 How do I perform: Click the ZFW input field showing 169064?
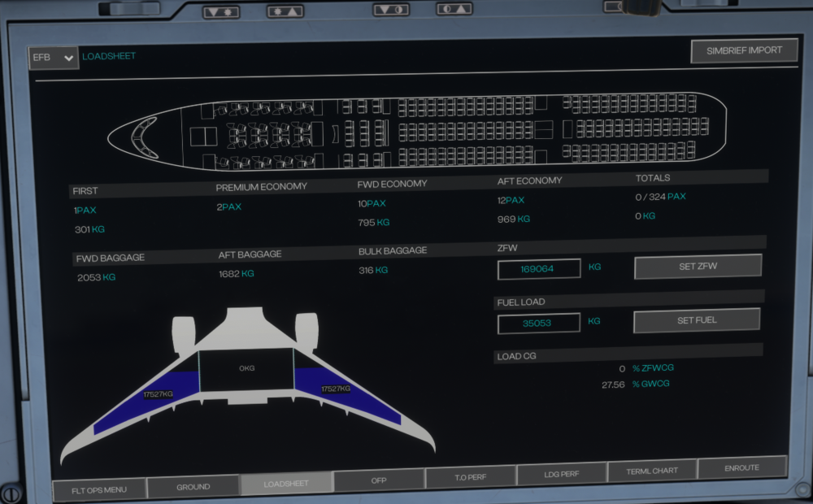[539, 269]
